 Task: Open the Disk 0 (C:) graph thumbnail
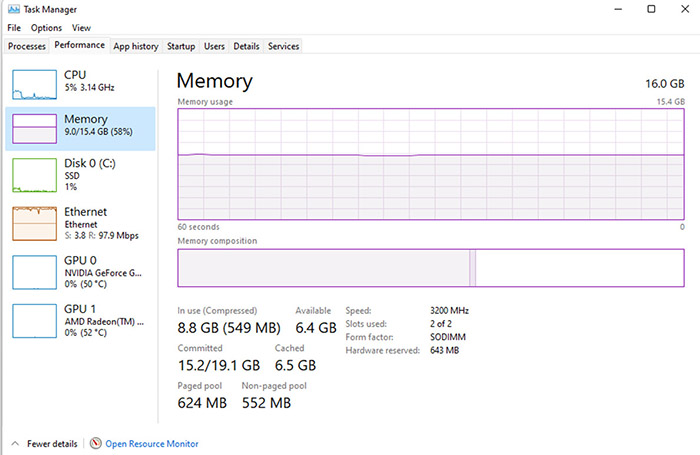pyautogui.click(x=34, y=175)
